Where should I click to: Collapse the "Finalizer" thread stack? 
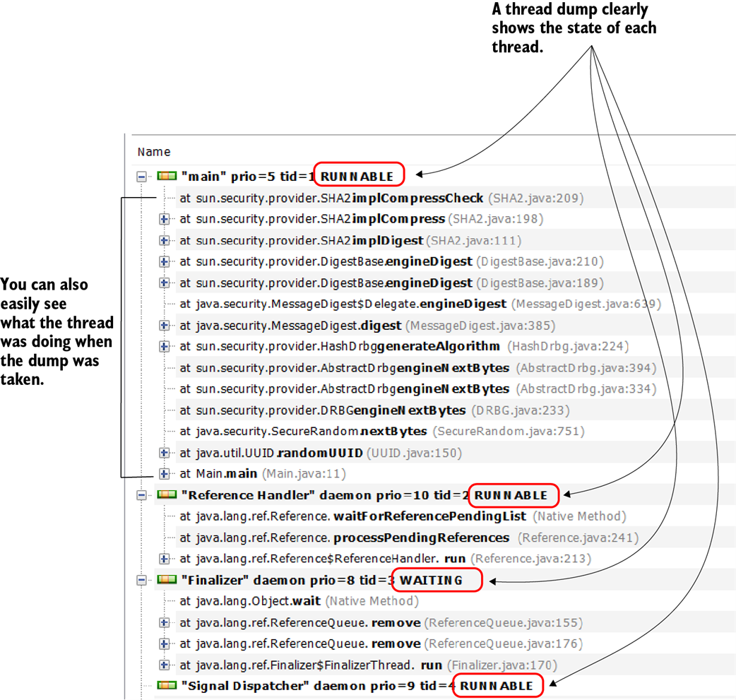click(x=142, y=581)
